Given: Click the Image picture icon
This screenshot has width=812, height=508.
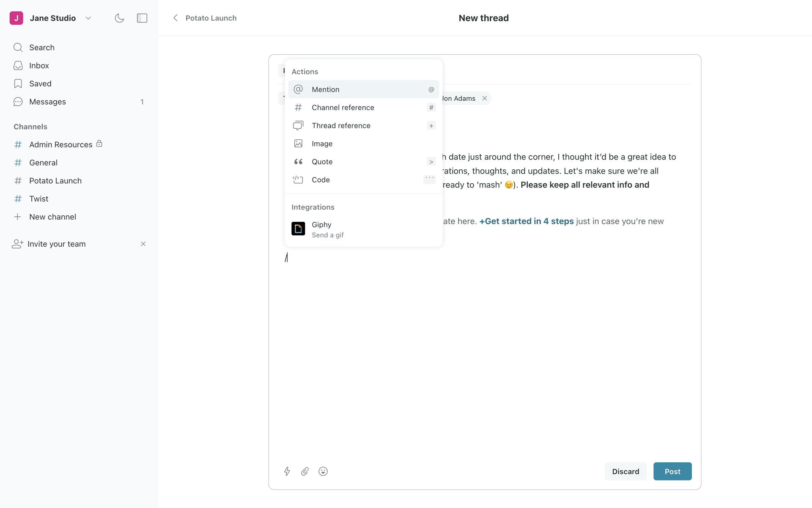Looking at the screenshot, I should click(298, 144).
